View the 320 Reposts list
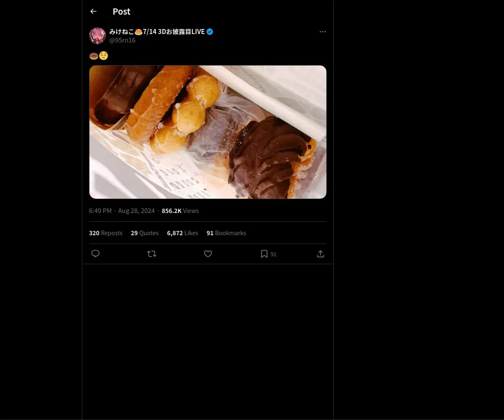This screenshot has height=420, width=504. 106,233
